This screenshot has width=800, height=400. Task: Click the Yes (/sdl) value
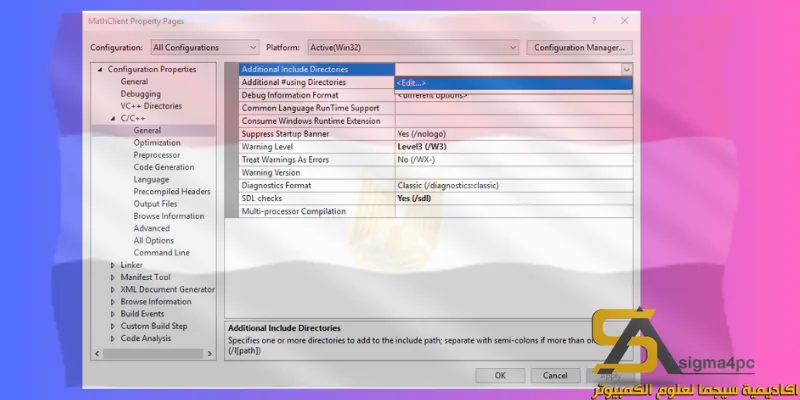(x=414, y=198)
